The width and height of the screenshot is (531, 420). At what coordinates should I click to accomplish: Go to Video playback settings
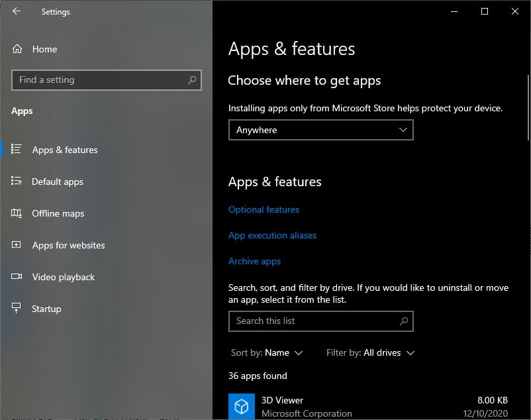coord(64,277)
